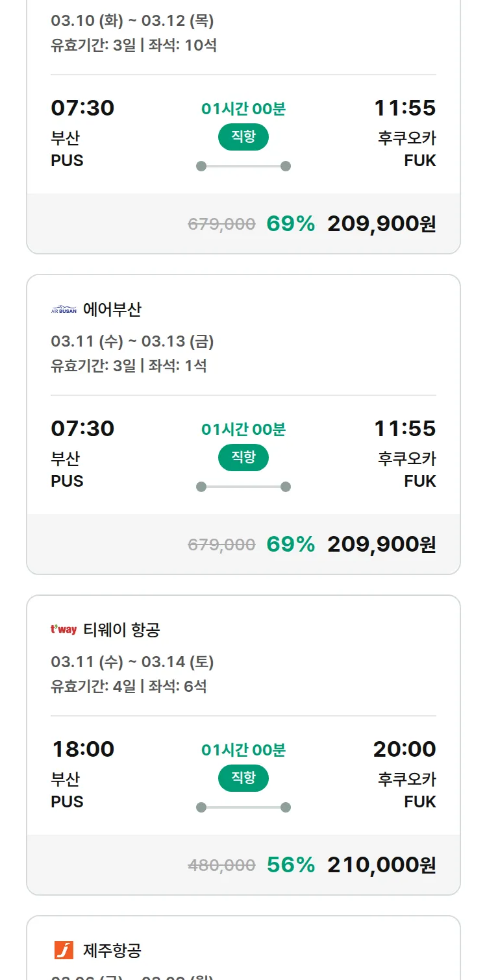Choose the 210,000원 fare price

tap(381, 864)
